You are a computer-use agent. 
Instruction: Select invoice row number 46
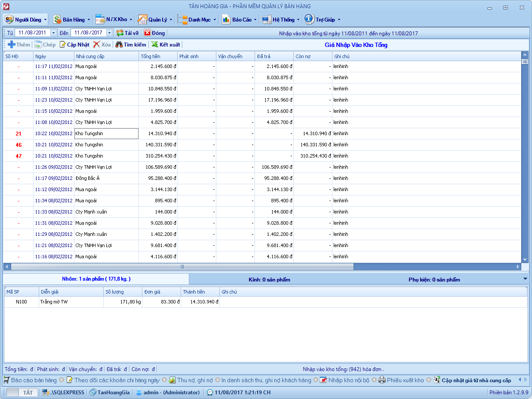tap(18, 145)
